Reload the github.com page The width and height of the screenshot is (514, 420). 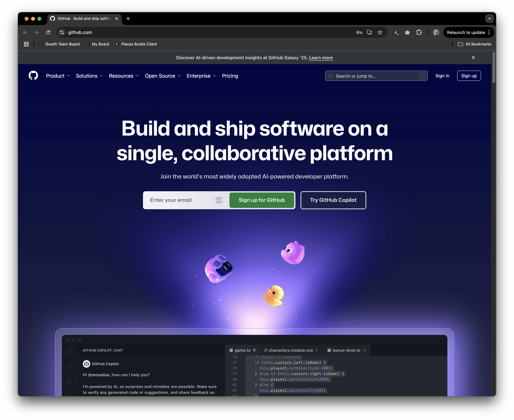click(x=48, y=32)
